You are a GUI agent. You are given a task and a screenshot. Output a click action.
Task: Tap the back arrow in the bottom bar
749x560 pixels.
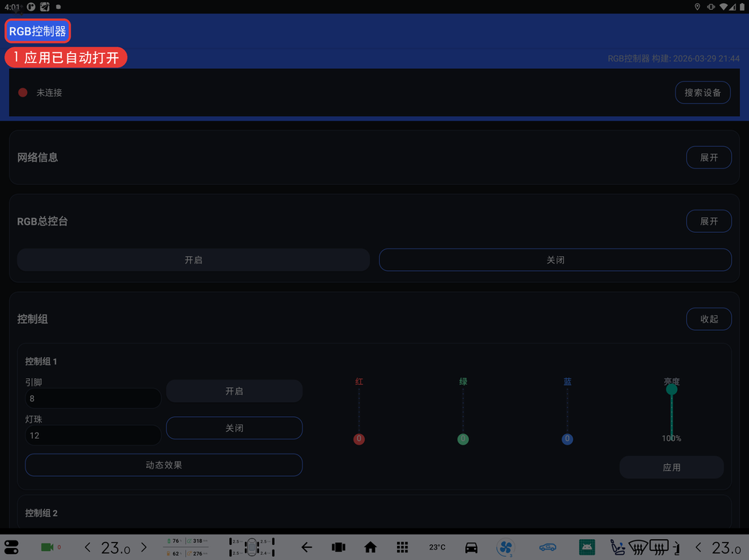[306, 547]
